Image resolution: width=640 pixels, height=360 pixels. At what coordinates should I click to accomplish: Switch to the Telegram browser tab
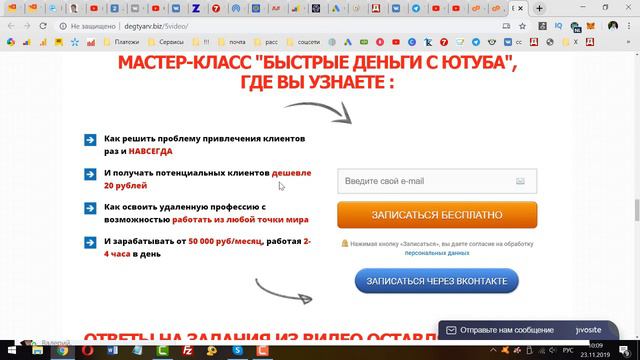[x=416, y=8]
